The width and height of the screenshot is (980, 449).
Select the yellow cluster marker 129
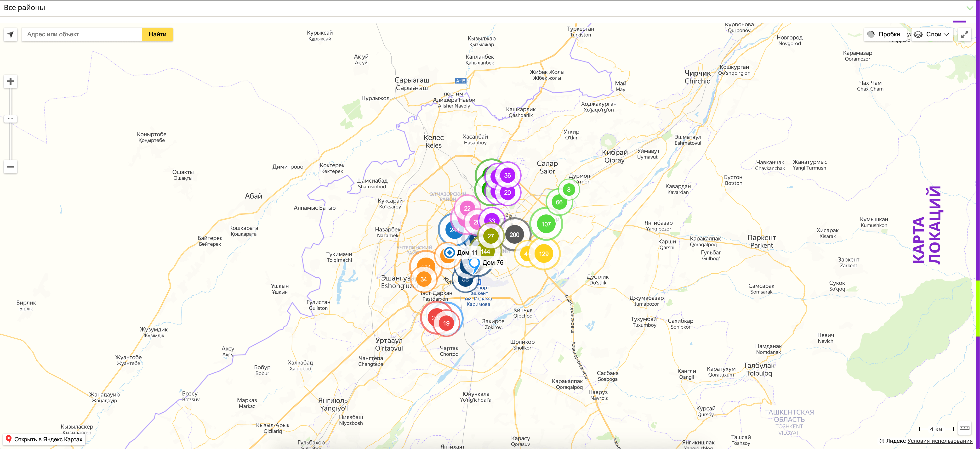544,254
